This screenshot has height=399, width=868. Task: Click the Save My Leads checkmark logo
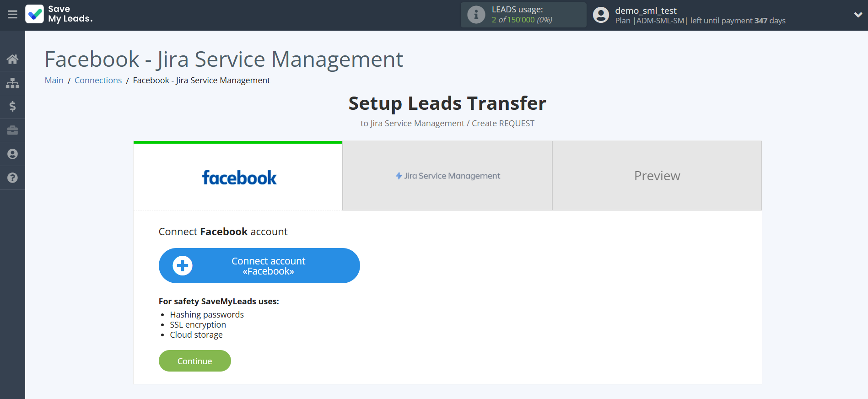coord(35,14)
